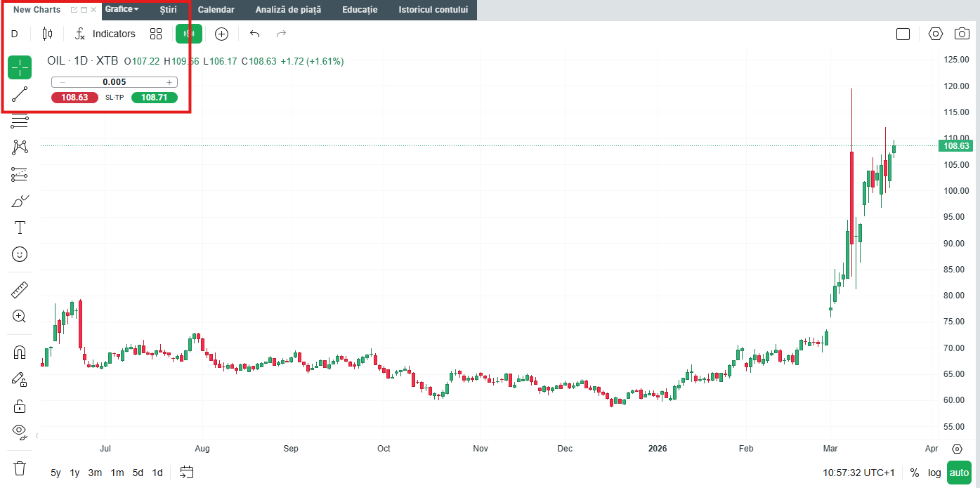Toggle logarithmic scale with log button
980x488 pixels.
(x=934, y=473)
